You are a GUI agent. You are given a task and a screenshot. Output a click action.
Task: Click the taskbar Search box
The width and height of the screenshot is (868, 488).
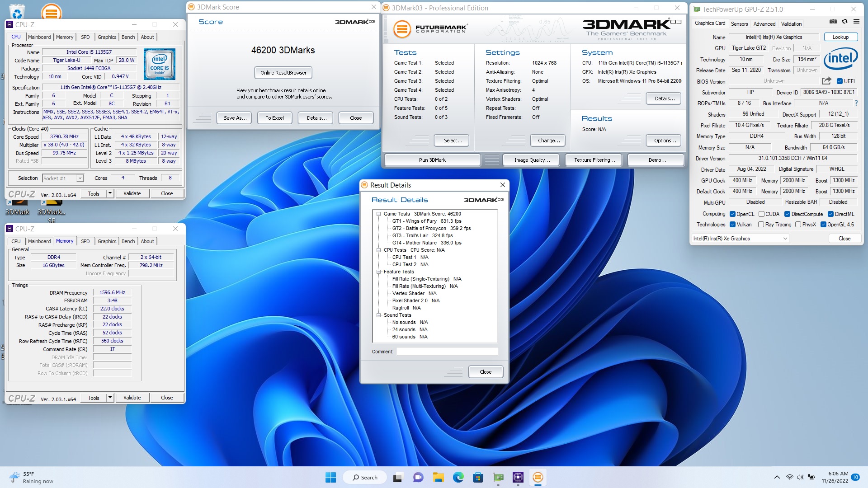[x=364, y=477]
